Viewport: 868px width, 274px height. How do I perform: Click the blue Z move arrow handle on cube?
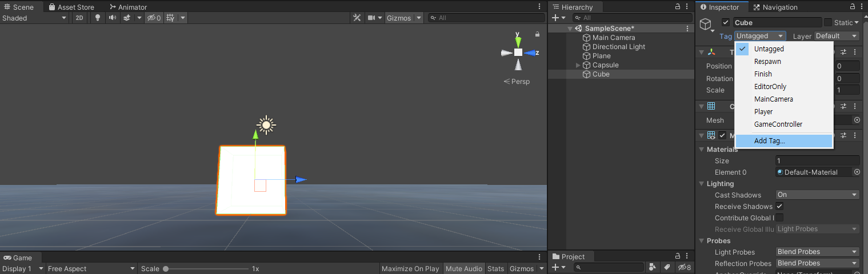click(301, 180)
